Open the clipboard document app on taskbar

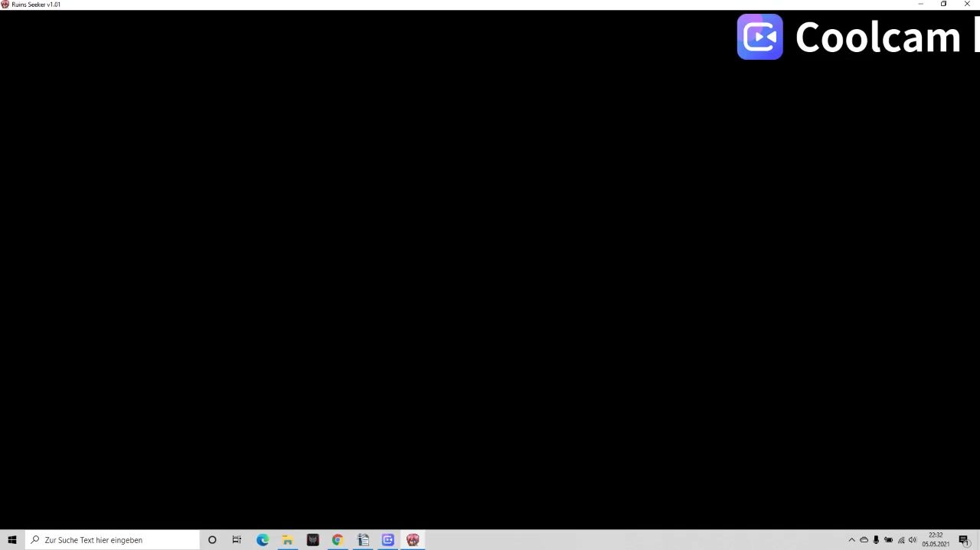tap(363, 540)
